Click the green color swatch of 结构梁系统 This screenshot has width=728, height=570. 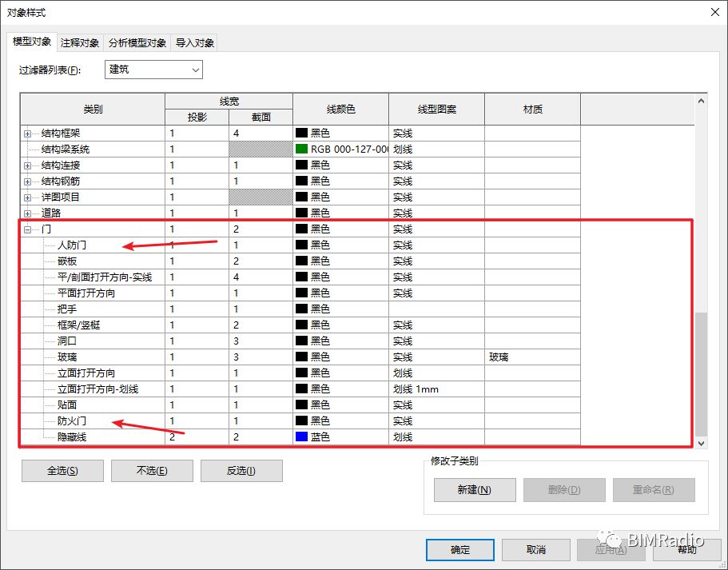(x=302, y=149)
